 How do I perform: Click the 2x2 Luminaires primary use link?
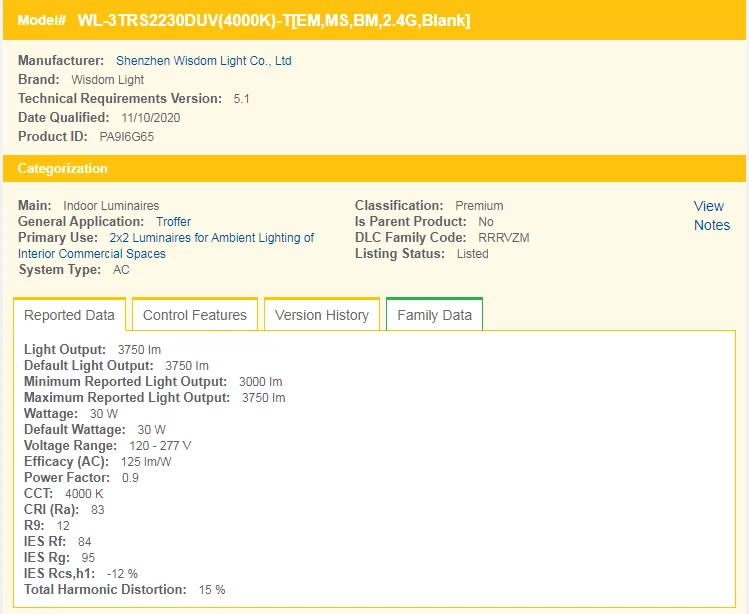[x=211, y=238]
